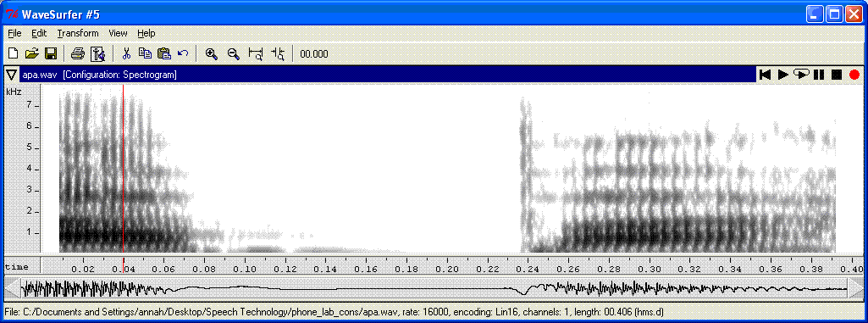This screenshot has width=868, height=323.
Task: Undo with the curved arrow icon
Action: 183,53
